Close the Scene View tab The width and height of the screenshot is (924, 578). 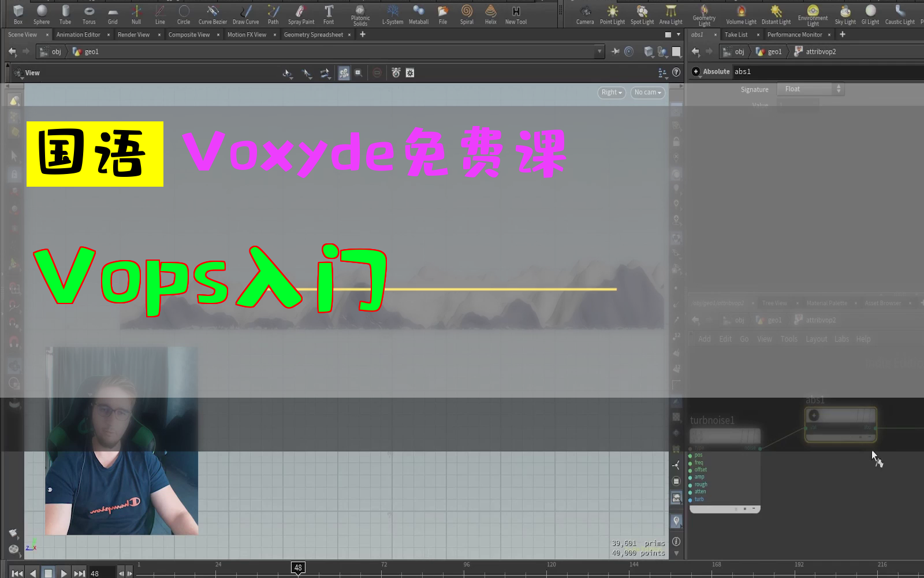47,35
